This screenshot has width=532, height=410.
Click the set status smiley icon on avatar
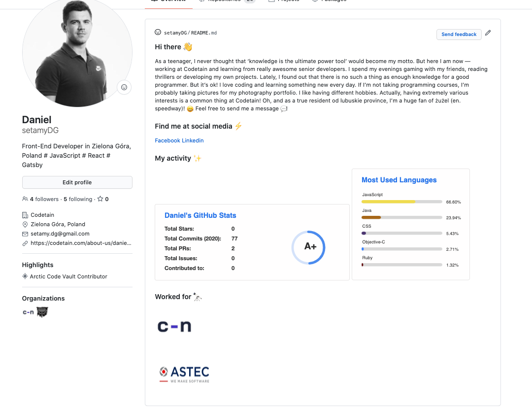point(124,88)
